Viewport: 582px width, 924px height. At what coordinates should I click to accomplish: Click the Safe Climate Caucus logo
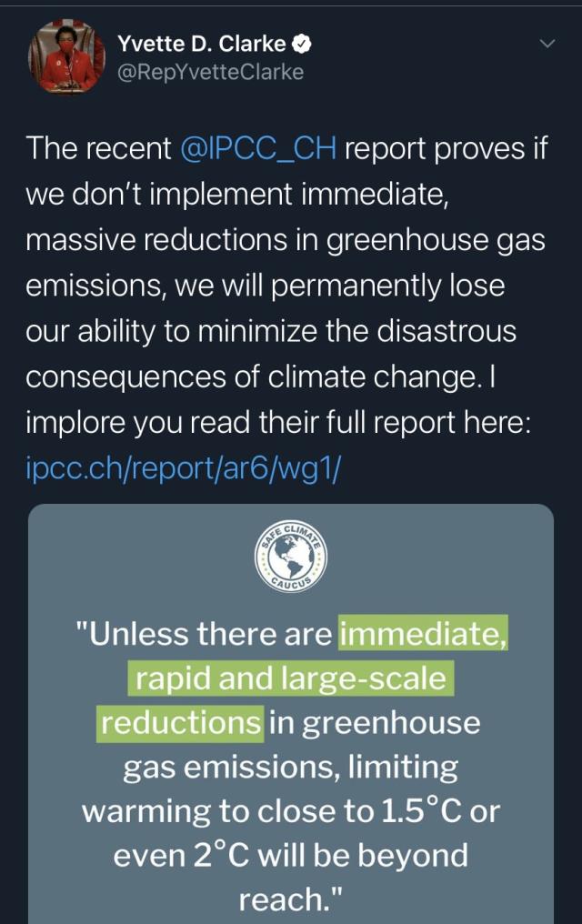click(x=291, y=554)
